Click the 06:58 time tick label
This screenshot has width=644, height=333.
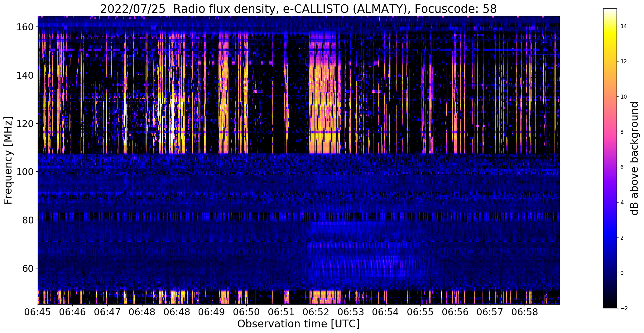tap(525, 312)
